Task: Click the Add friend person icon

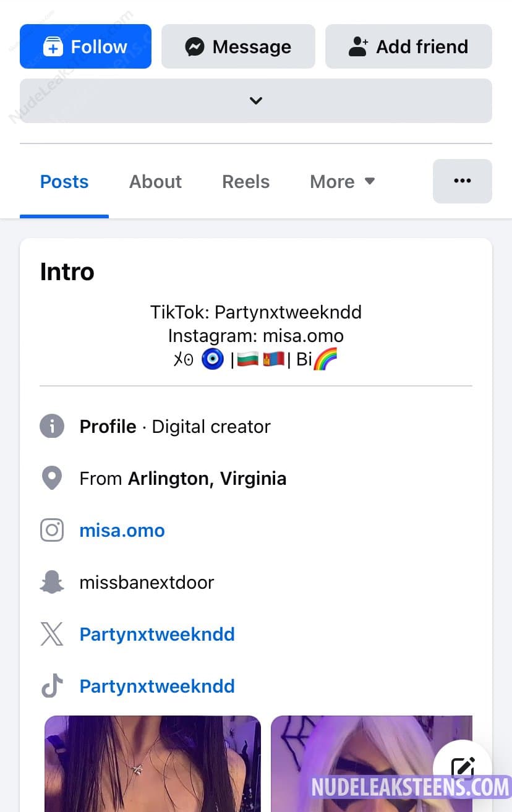Action: (358, 47)
